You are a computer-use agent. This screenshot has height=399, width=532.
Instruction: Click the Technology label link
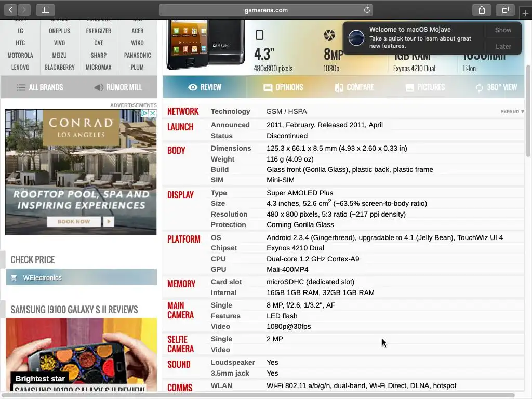point(230,111)
